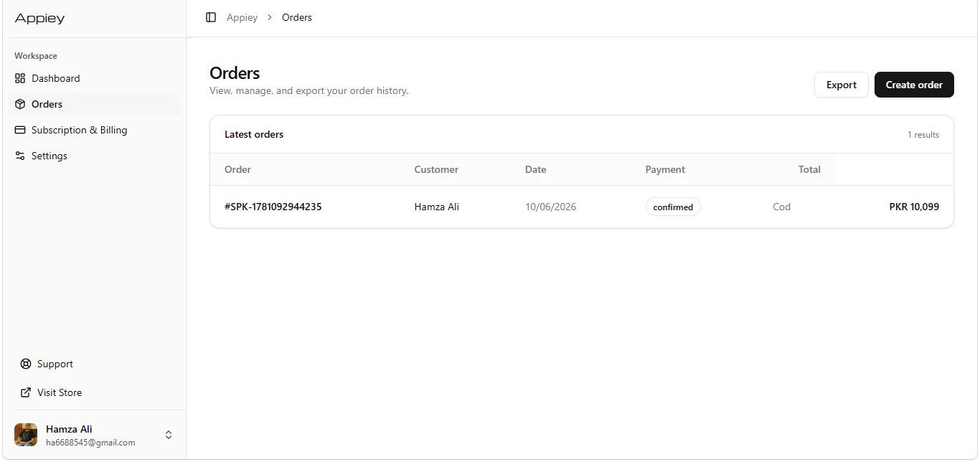Click the Cod payment method cell

tap(781, 207)
